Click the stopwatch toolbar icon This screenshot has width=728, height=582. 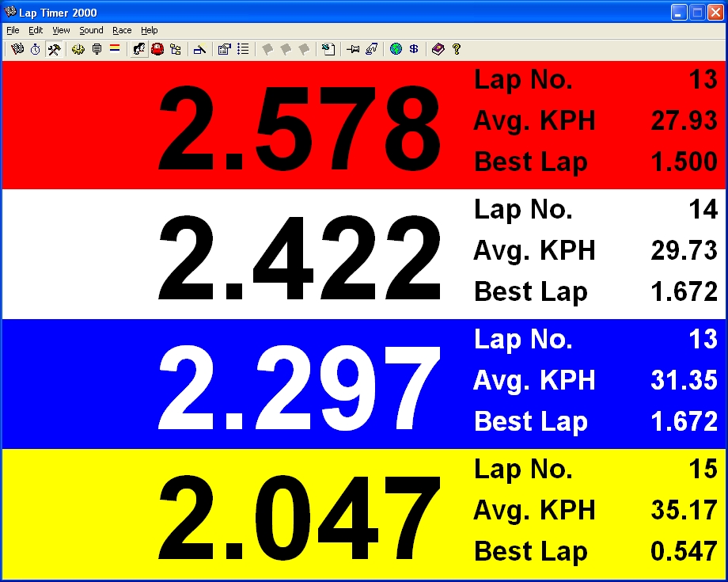36,49
